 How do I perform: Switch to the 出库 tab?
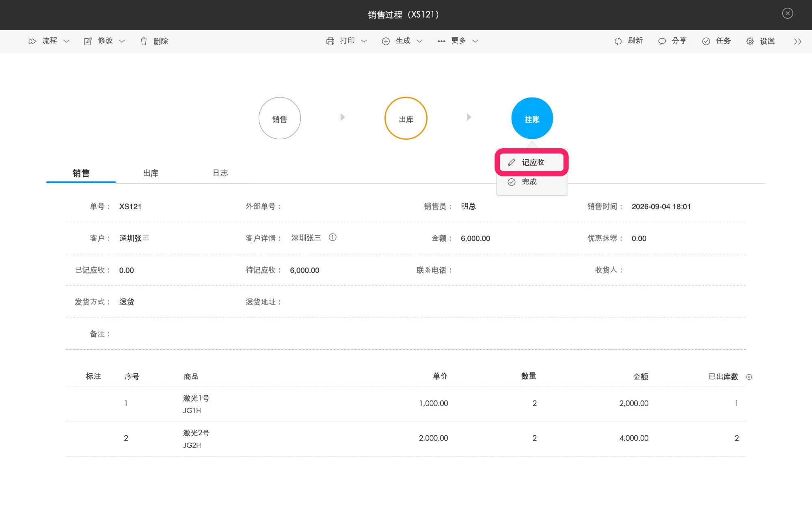151,173
